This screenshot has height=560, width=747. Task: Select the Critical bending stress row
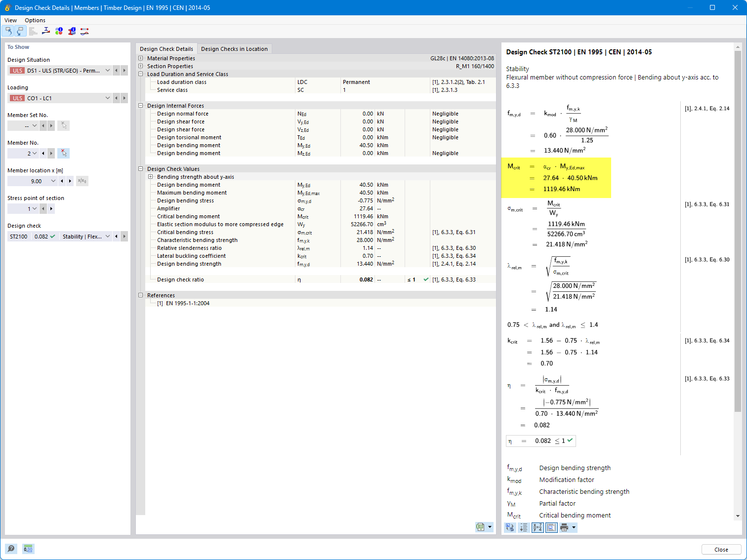coord(321,232)
